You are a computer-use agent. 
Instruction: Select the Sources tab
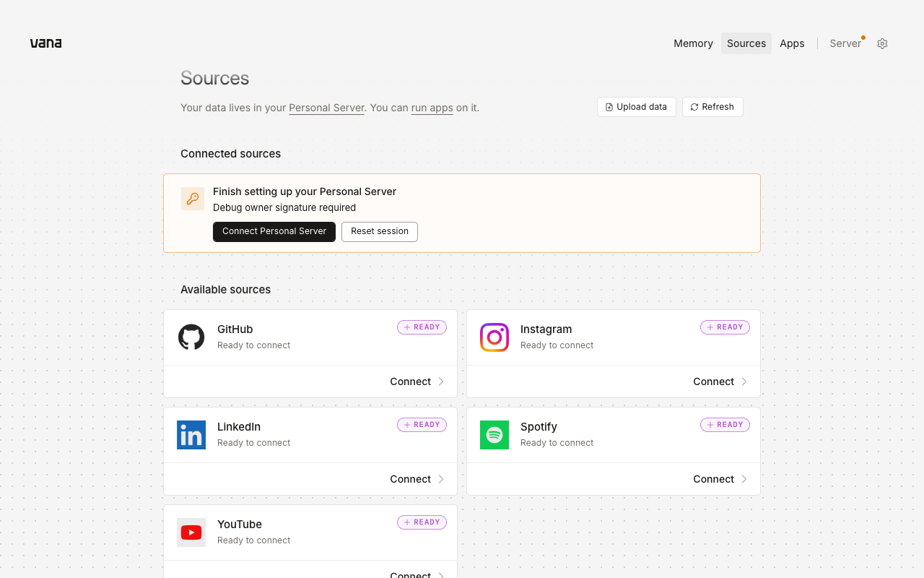(x=746, y=43)
